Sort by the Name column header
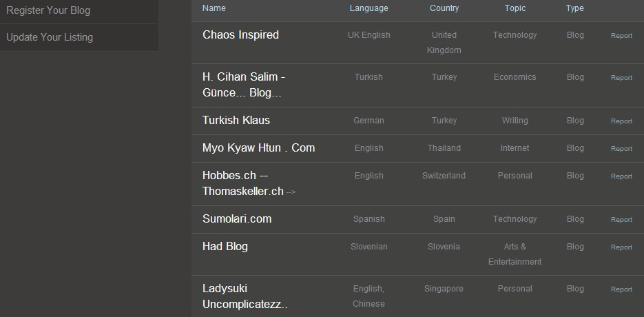Screen dimensions: 644x317 (214, 8)
